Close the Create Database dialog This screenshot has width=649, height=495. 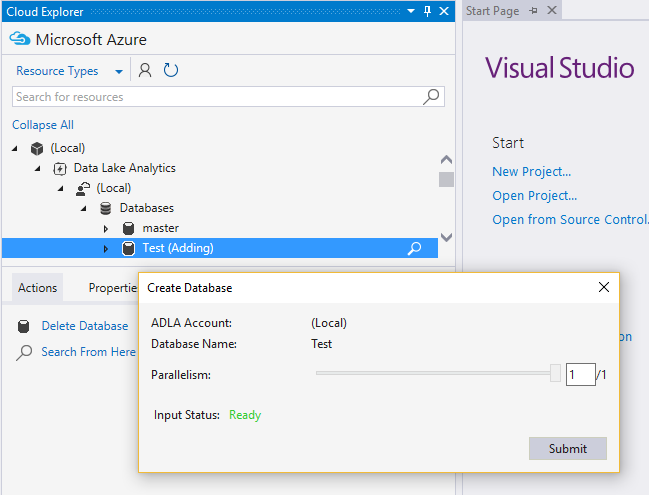click(603, 287)
